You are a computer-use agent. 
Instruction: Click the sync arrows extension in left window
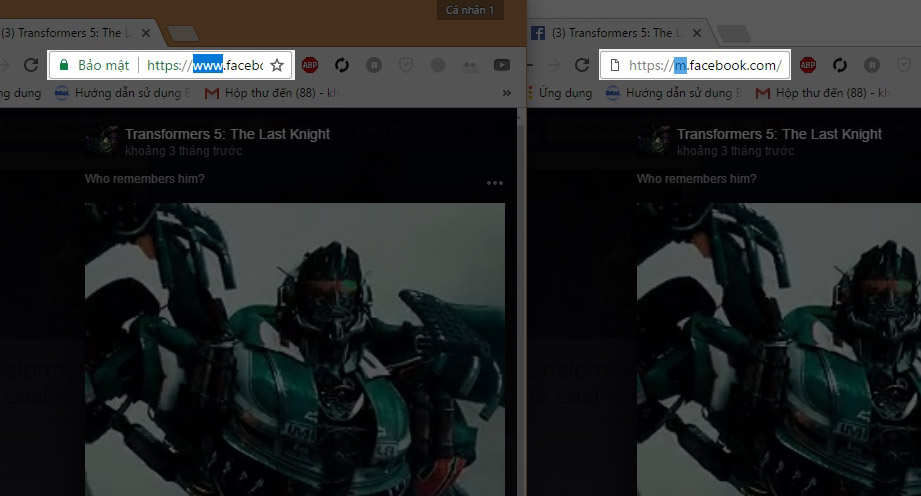[x=342, y=65]
